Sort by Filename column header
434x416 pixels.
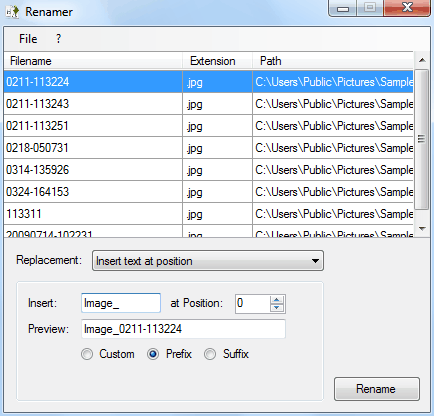pos(93,61)
